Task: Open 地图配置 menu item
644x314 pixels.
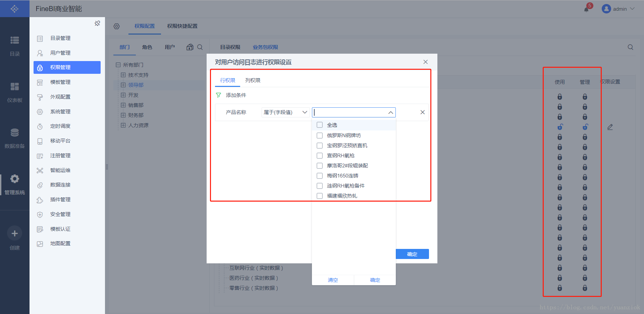Action: click(67, 244)
